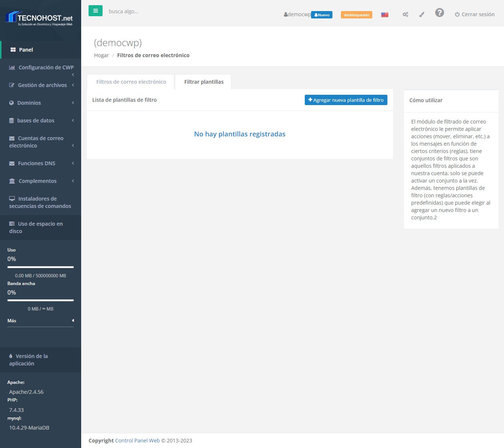Image resolution: width=504 pixels, height=448 pixels.
Task: Click the green hamburger menu toggle button
Action: pyautogui.click(x=95, y=11)
